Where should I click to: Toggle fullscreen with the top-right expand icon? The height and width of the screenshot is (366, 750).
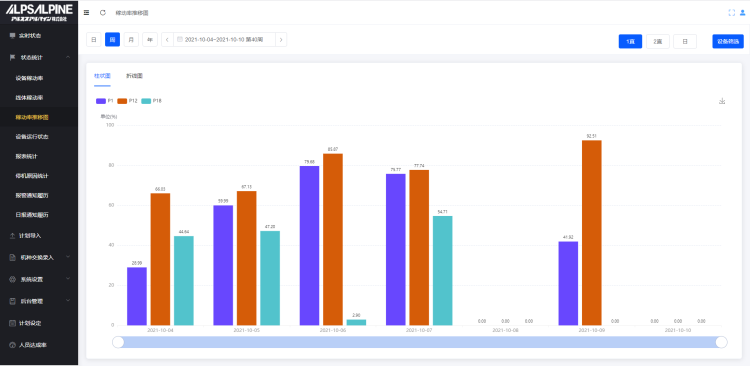731,13
